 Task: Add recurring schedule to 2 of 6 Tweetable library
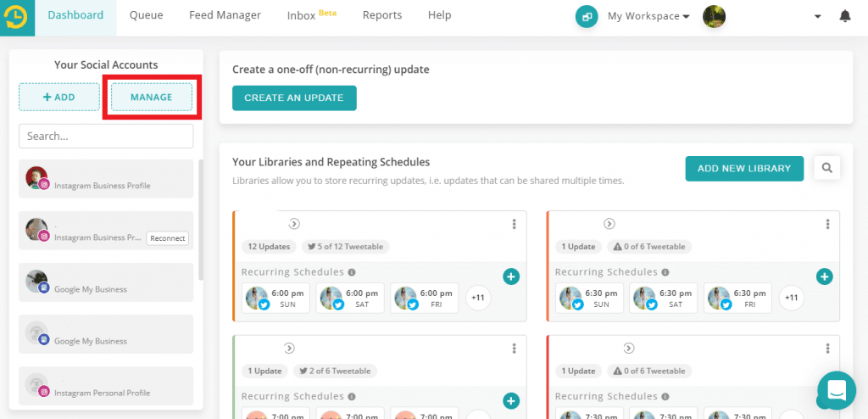511,400
